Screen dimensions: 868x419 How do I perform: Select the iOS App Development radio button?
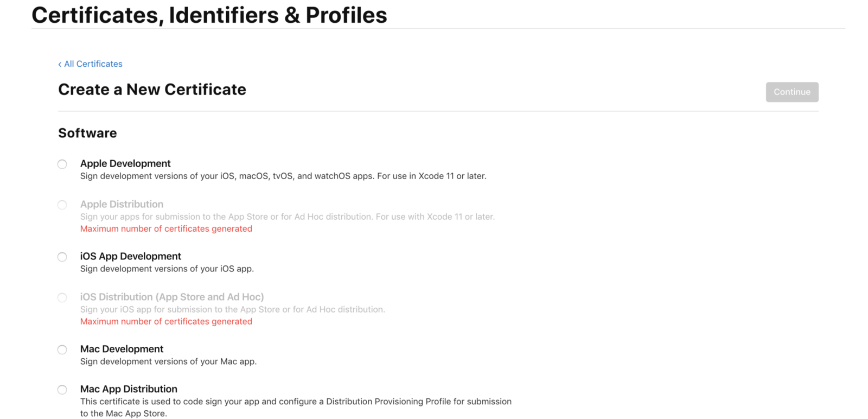[62, 257]
